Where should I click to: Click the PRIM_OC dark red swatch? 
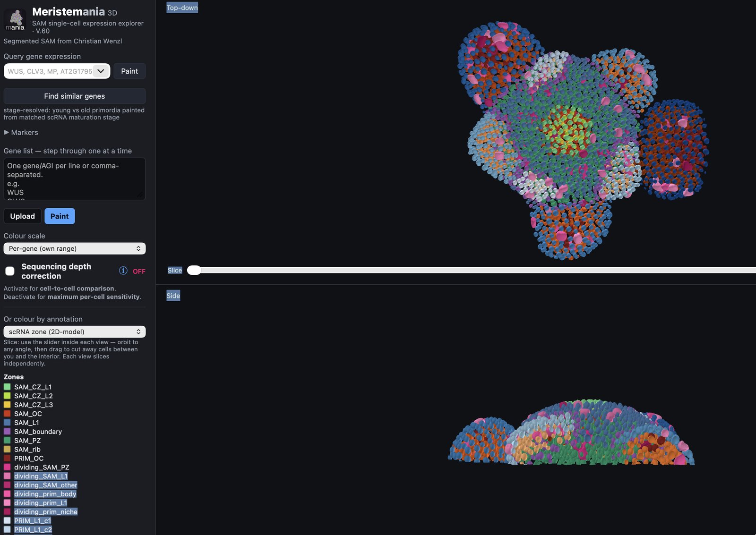7,458
